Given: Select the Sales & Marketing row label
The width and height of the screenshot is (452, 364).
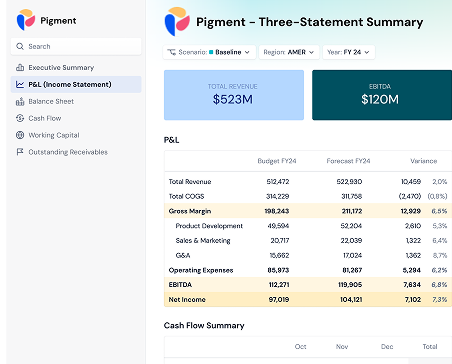Looking at the screenshot, I should [x=203, y=240].
